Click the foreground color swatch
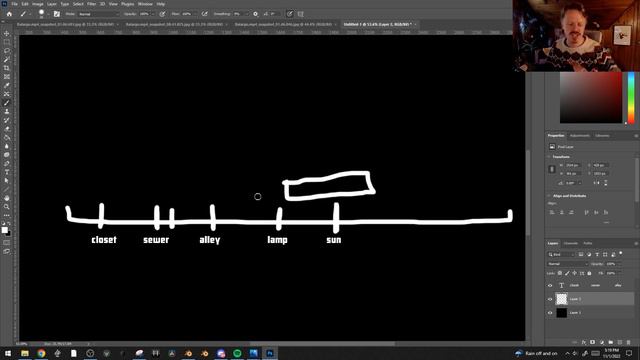 (4, 230)
